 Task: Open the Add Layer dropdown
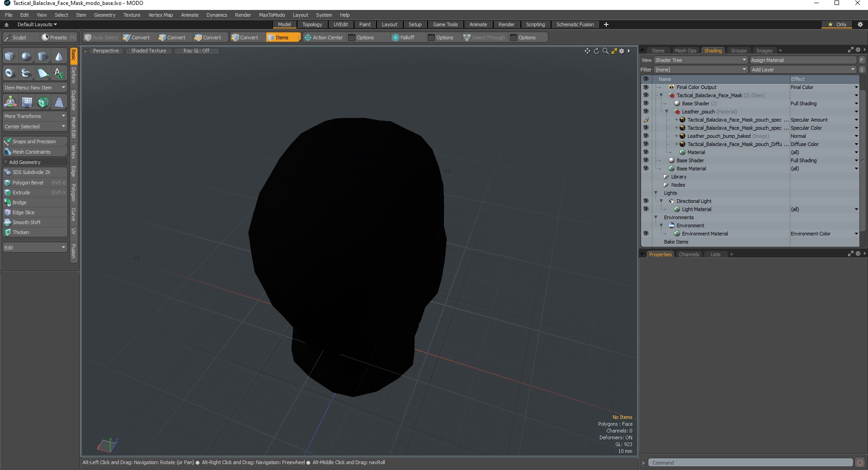(x=803, y=70)
